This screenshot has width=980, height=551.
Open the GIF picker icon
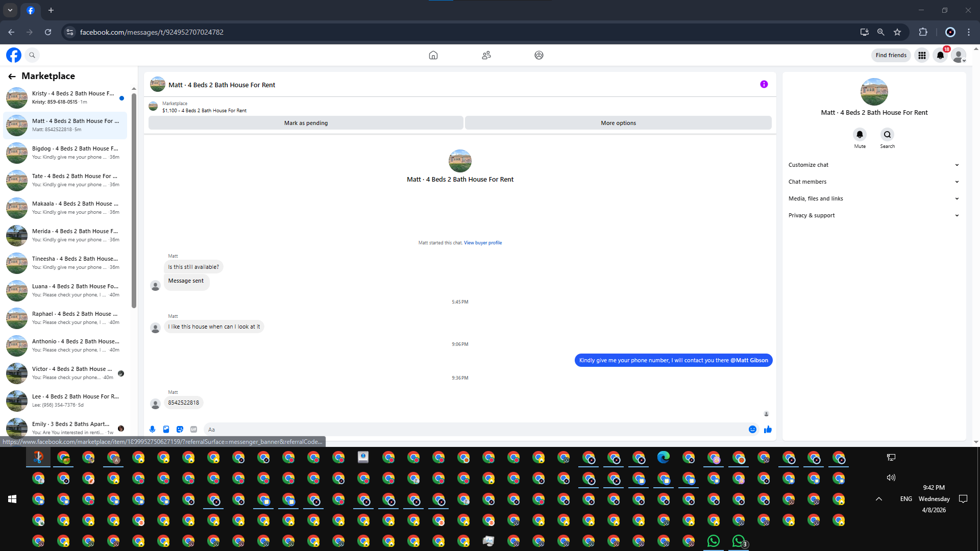[193, 430]
